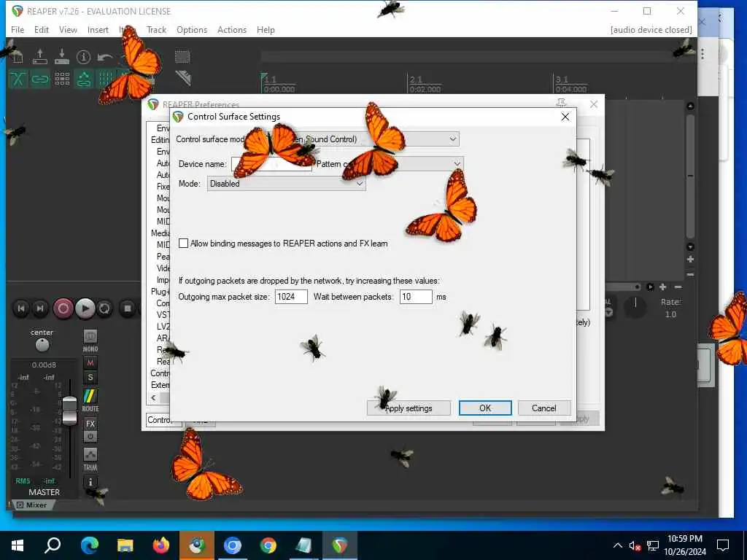Enable Allow binding messages to REAPER actions checkbox
This screenshot has height=560, width=747.
click(x=183, y=244)
